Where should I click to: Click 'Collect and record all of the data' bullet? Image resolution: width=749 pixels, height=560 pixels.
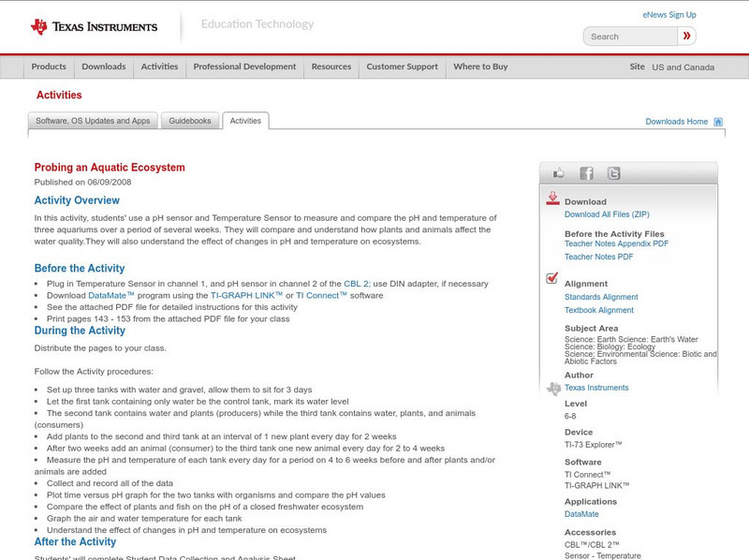tap(110, 483)
